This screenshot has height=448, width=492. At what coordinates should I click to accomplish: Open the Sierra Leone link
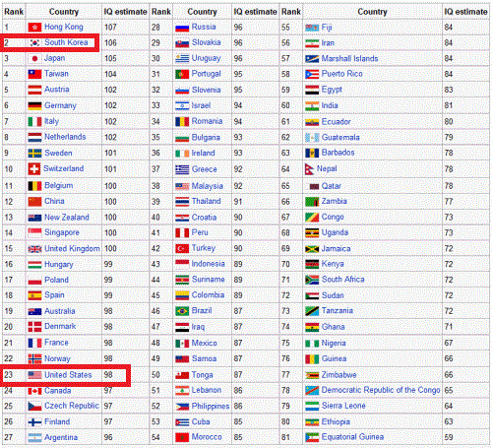tap(343, 406)
